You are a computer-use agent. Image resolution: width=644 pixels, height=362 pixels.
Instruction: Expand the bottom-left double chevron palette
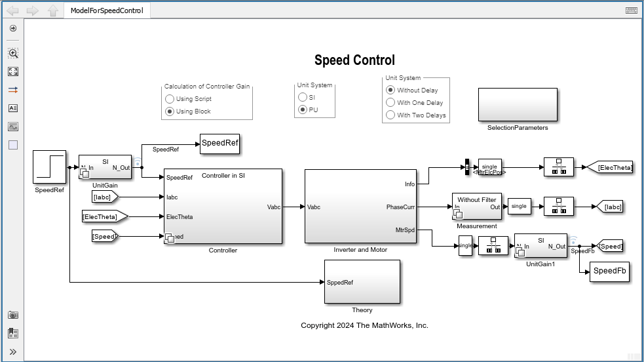[12, 352]
